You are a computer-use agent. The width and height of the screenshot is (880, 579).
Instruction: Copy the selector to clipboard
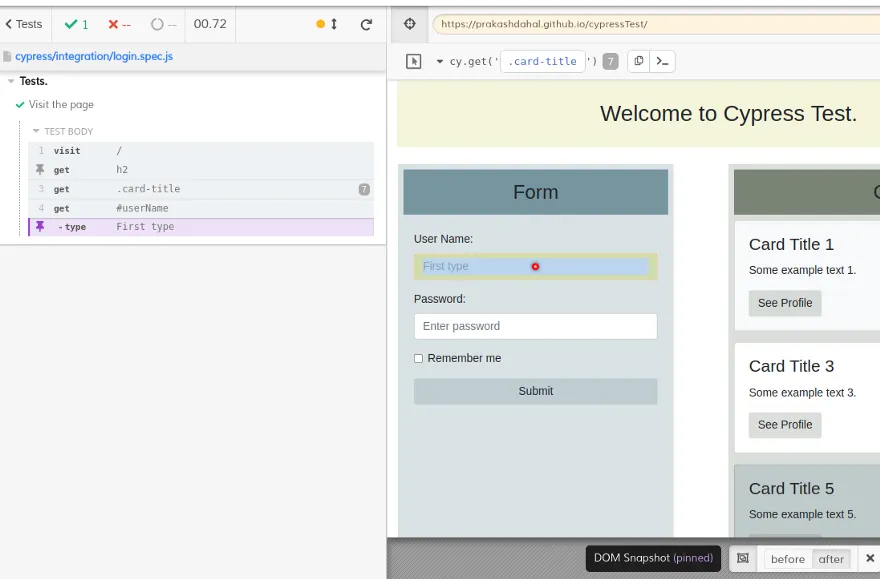coord(639,61)
